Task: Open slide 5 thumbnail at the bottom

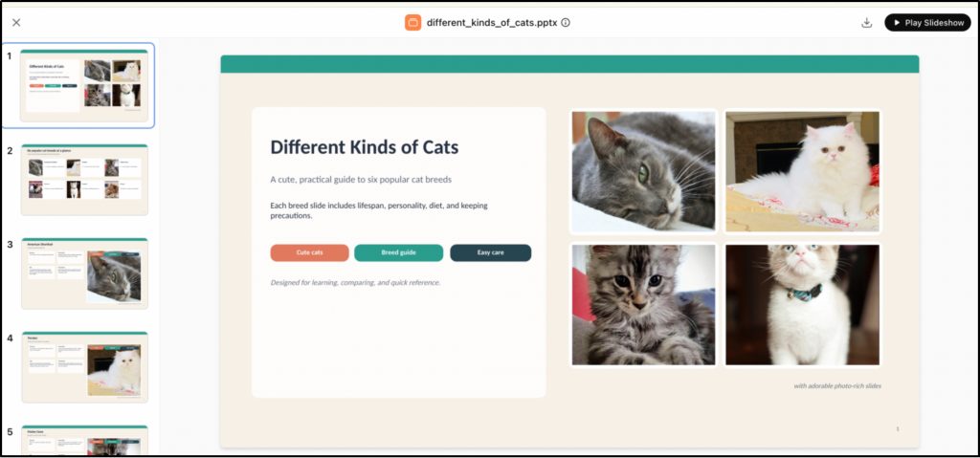Action: tap(84, 441)
